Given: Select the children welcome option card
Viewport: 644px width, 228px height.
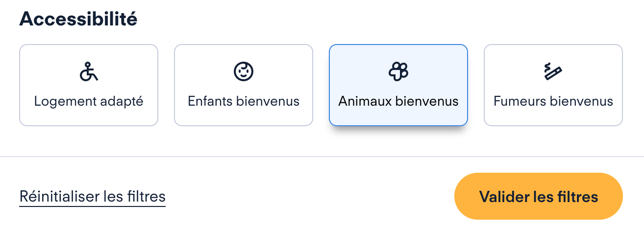Looking at the screenshot, I should 244,85.
